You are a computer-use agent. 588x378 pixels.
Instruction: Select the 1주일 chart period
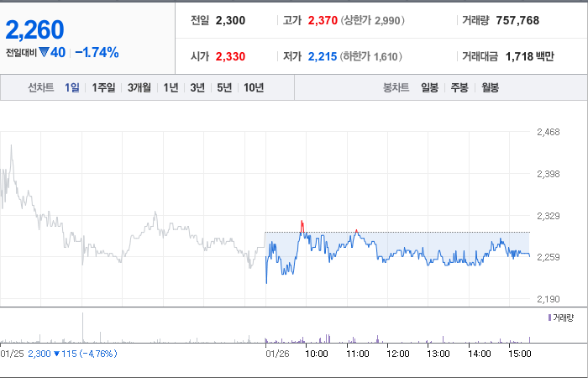click(103, 87)
